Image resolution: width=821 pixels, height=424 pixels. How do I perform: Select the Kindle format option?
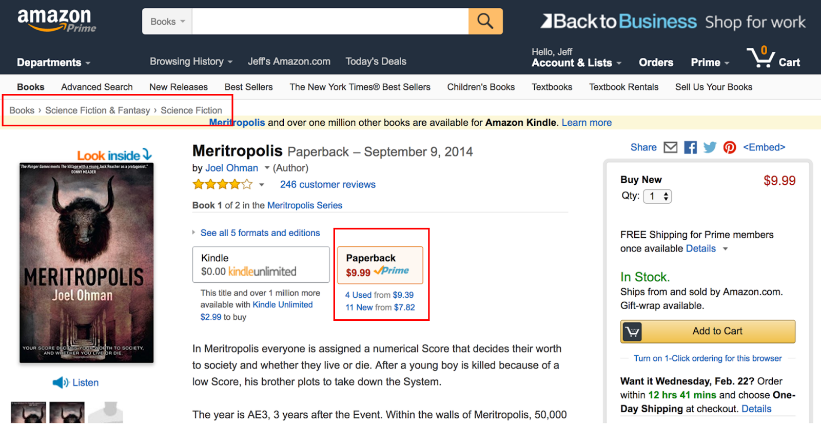tap(261, 264)
